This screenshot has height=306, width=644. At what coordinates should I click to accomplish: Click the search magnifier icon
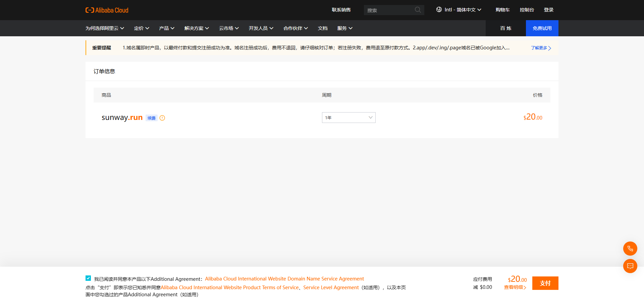coord(418,10)
